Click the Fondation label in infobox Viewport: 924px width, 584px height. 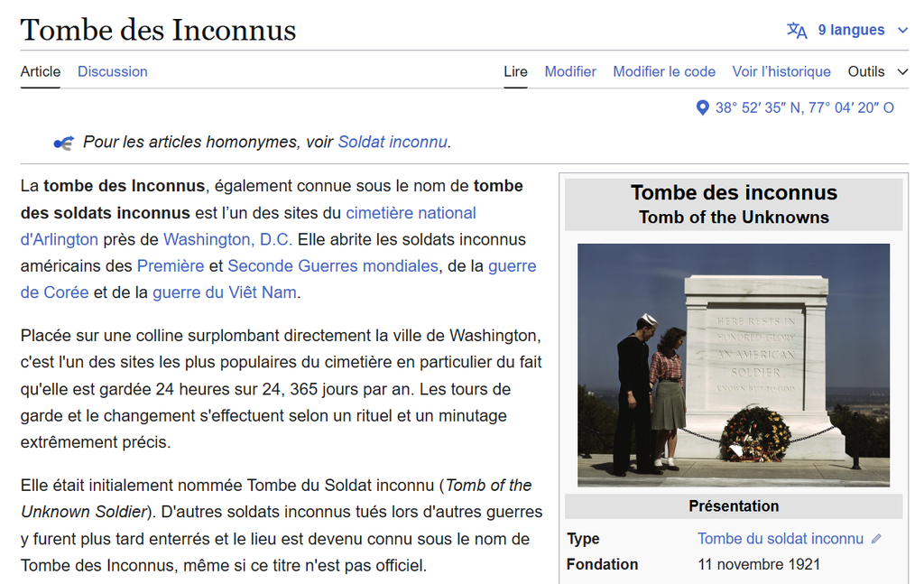(x=602, y=564)
